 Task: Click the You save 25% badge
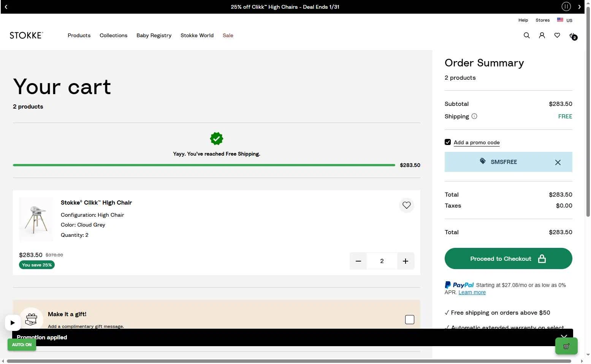tap(37, 265)
